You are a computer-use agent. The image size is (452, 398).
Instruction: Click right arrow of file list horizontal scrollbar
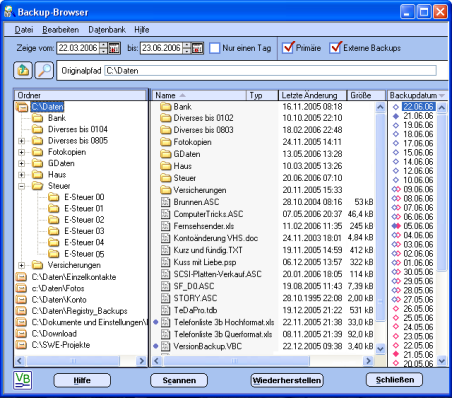click(x=368, y=361)
